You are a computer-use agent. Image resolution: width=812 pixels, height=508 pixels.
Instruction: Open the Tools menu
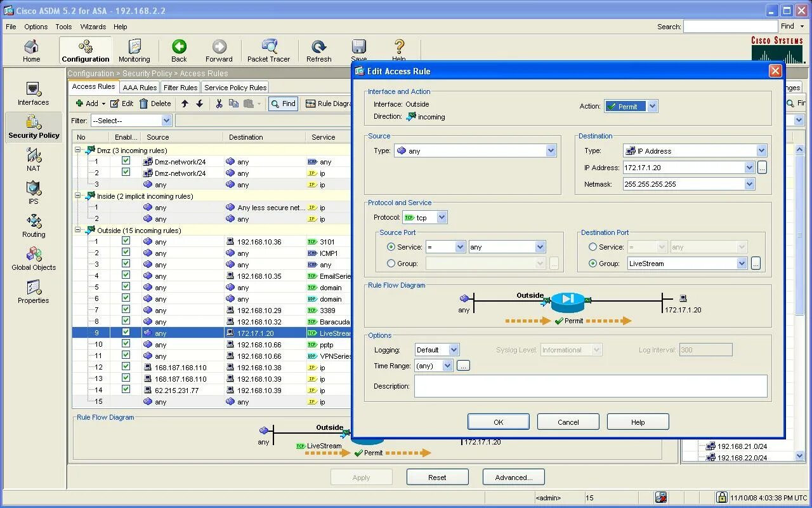(x=63, y=27)
